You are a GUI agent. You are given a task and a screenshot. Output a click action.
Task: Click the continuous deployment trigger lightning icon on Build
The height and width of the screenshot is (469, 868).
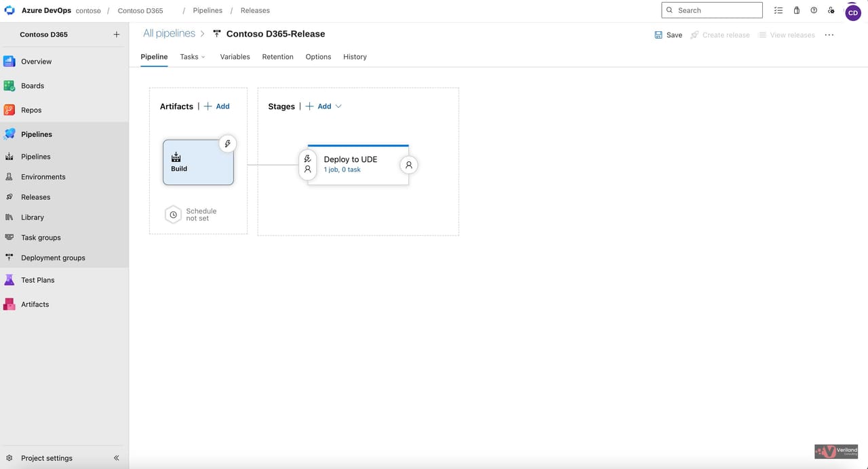click(228, 144)
